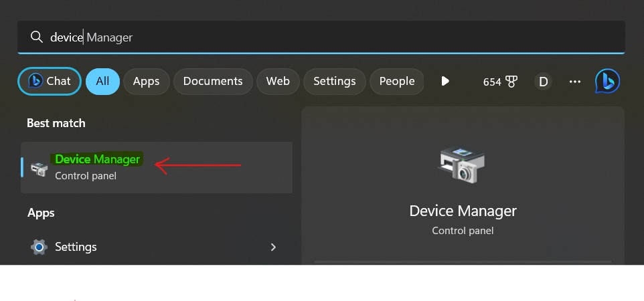This screenshot has width=644, height=301.
Task: Show more filters with the arrow
Action: [x=445, y=82]
